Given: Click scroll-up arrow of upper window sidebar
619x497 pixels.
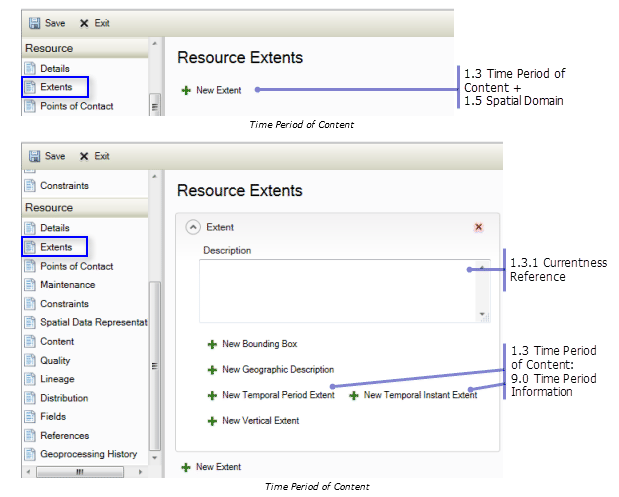Looking at the screenshot, I should pos(155,43).
